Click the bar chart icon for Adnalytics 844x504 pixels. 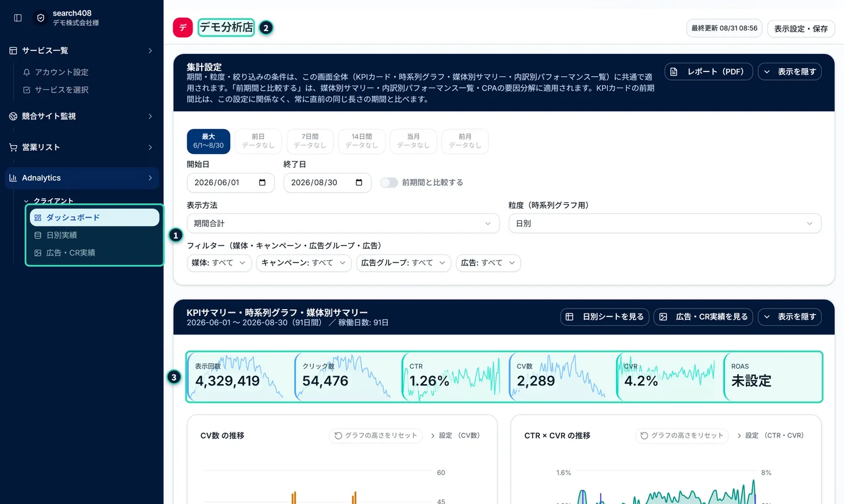[x=13, y=178]
